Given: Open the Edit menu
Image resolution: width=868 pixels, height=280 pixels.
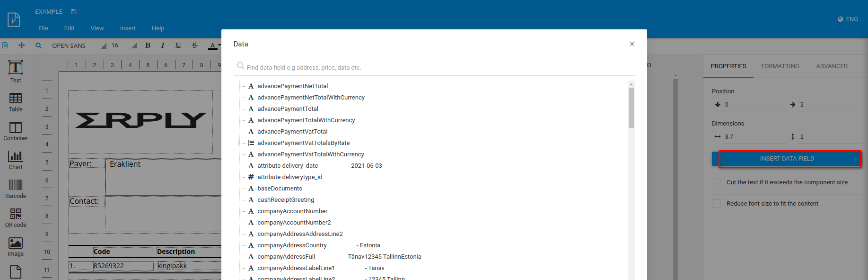Looking at the screenshot, I should point(69,28).
